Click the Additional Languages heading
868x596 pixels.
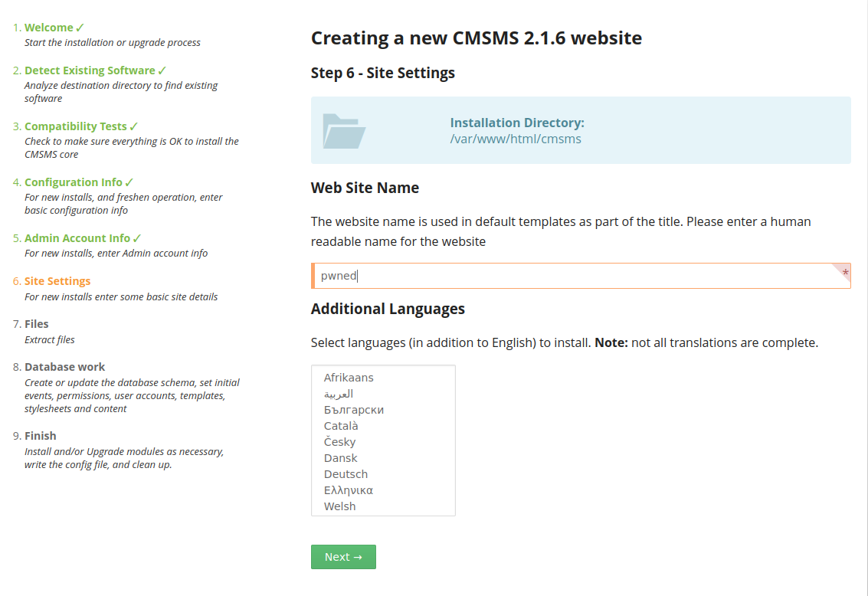tap(388, 309)
